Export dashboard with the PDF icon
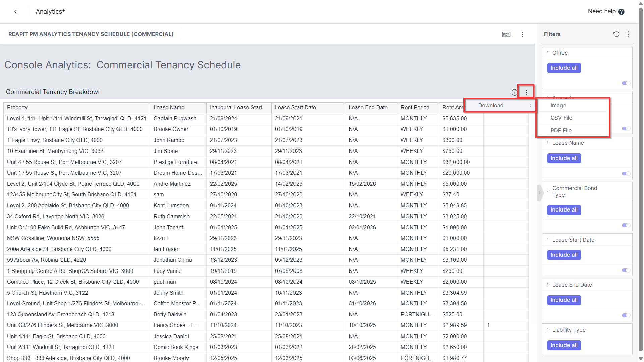 coord(506,34)
